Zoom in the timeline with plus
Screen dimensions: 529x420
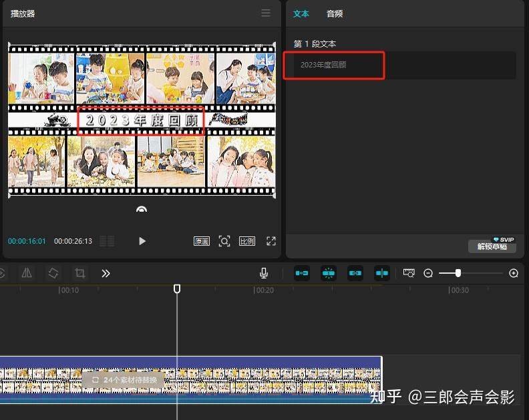click(x=514, y=273)
